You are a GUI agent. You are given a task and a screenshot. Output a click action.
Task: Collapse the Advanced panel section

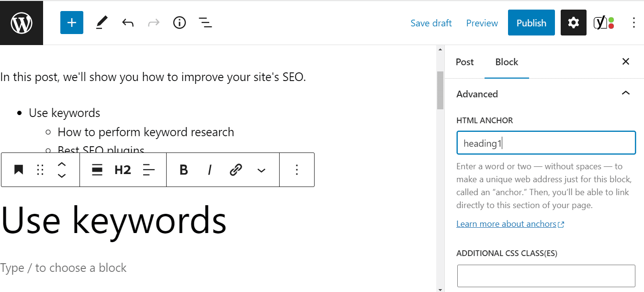coord(625,93)
